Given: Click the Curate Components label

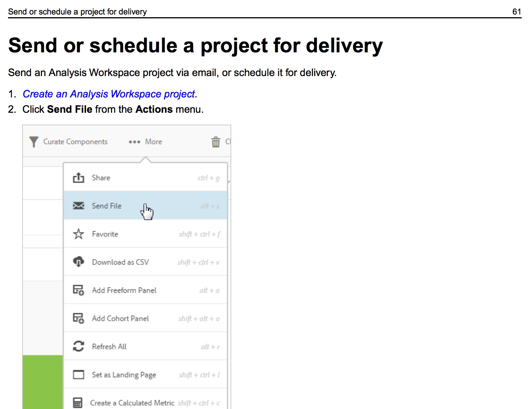Looking at the screenshot, I should point(75,142).
